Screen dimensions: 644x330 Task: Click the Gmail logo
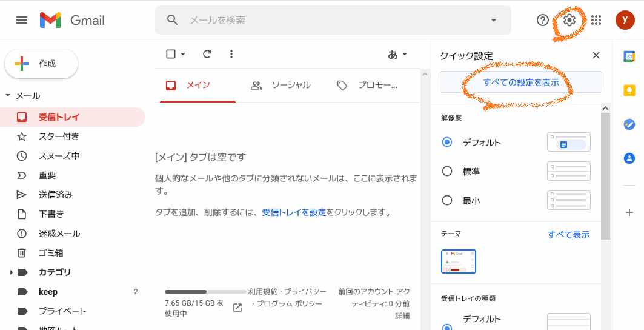click(x=72, y=20)
